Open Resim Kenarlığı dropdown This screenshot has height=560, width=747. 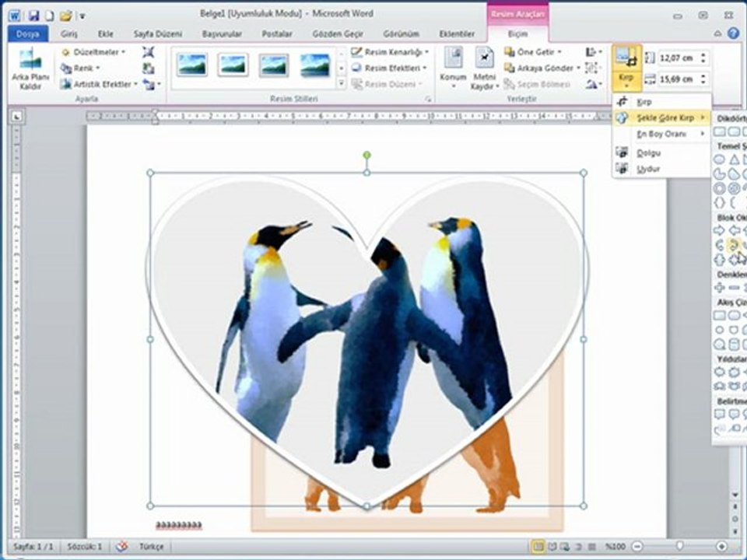(x=390, y=52)
